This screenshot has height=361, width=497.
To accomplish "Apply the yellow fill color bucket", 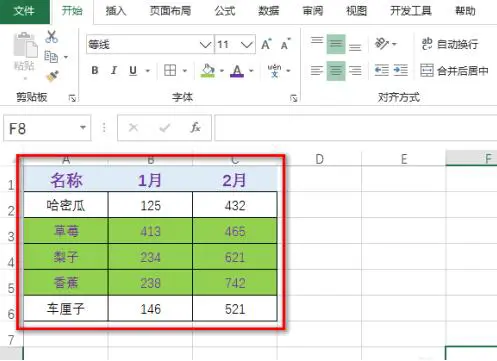I will [x=208, y=71].
